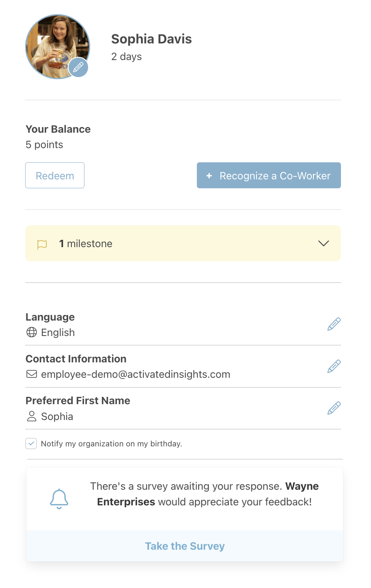This screenshot has height=588, width=371.
Task: Edit Contact Information pencil icon
Action: click(x=334, y=366)
